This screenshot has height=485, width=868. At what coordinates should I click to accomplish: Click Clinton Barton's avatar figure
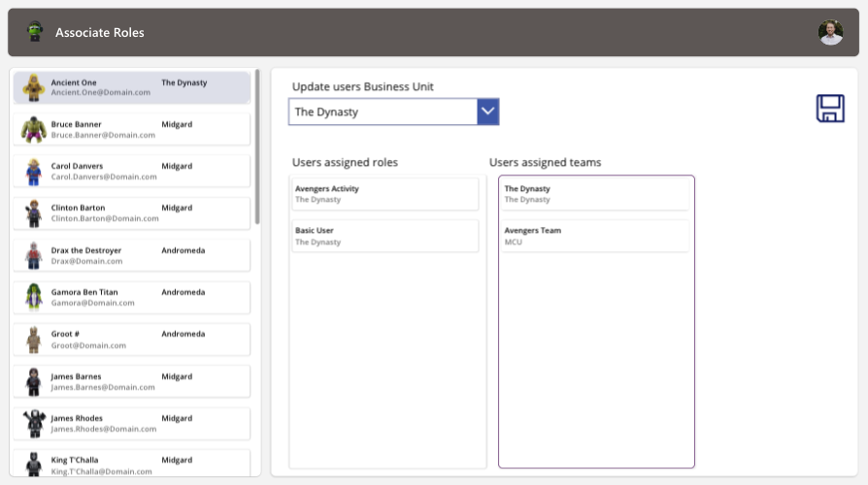click(x=34, y=213)
